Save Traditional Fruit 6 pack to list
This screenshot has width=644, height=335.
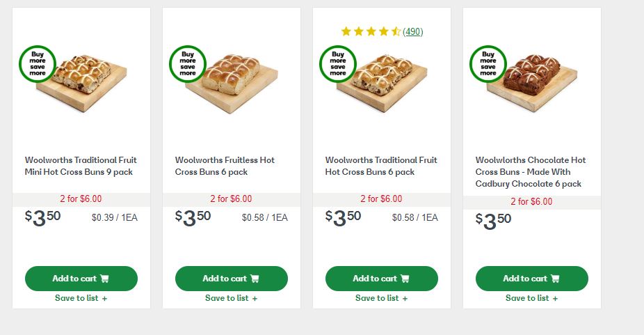(382, 298)
